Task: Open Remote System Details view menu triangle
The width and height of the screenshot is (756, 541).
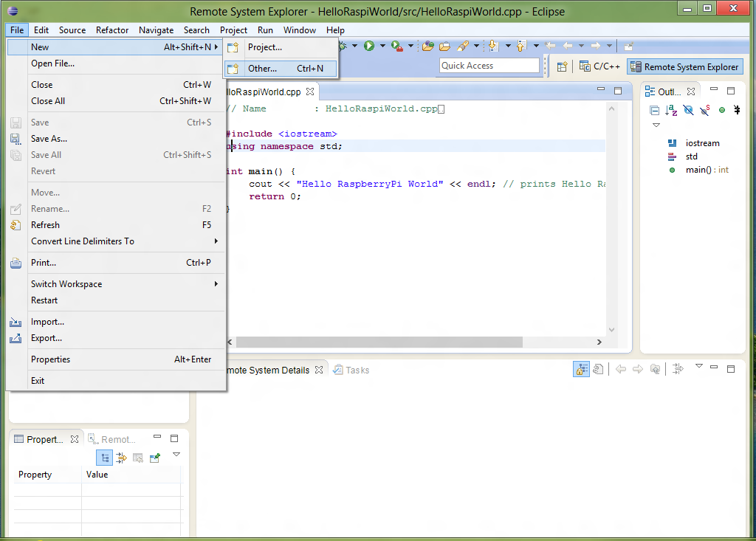Action: point(699,366)
